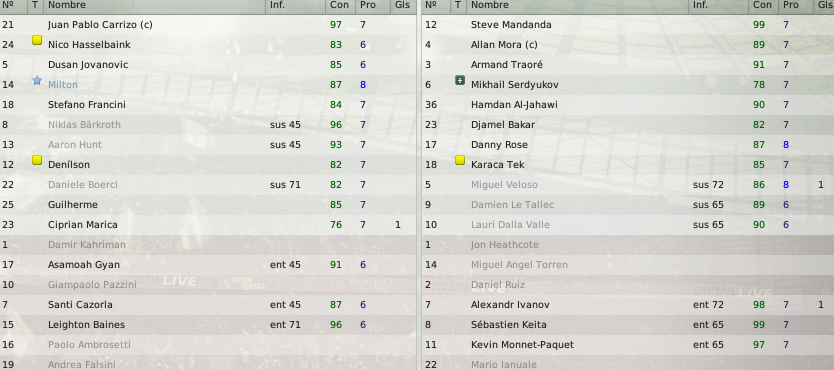Viewport: 834px width, 370px height.
Task: Select Leighton Baines in the substitutes list
Action: pyautogui.click(x=208, y=325)
